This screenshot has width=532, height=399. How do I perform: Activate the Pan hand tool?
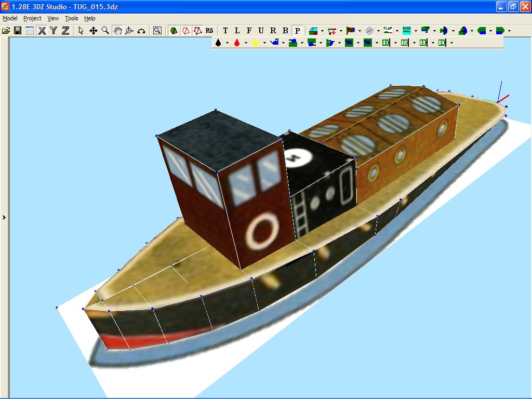[x=118, y=31]
